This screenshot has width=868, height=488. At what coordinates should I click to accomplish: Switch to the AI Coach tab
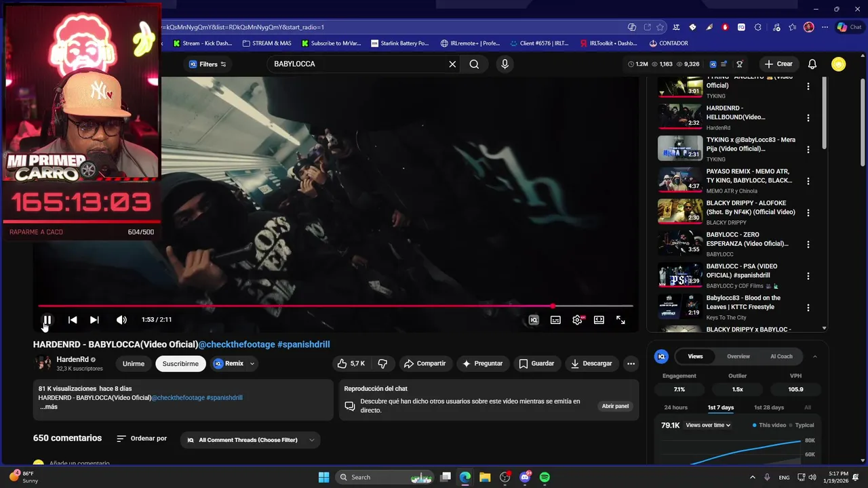tap(781, 357)
